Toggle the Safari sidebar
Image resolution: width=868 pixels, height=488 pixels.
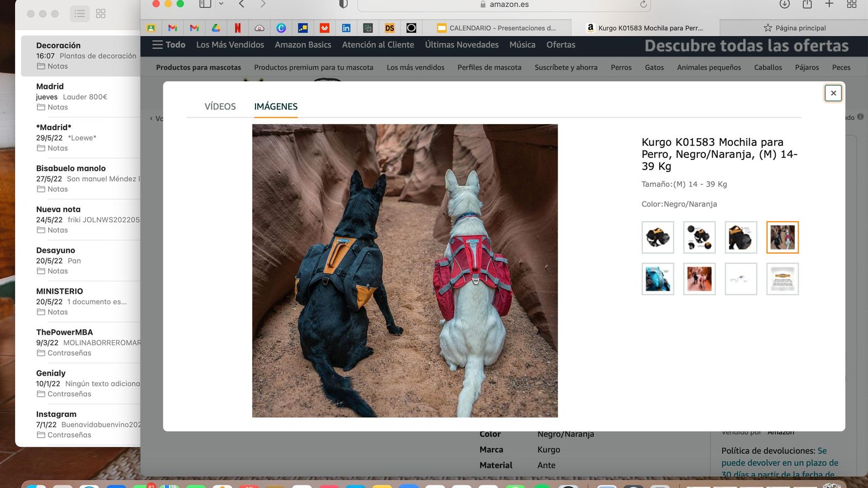coord(205,4)
